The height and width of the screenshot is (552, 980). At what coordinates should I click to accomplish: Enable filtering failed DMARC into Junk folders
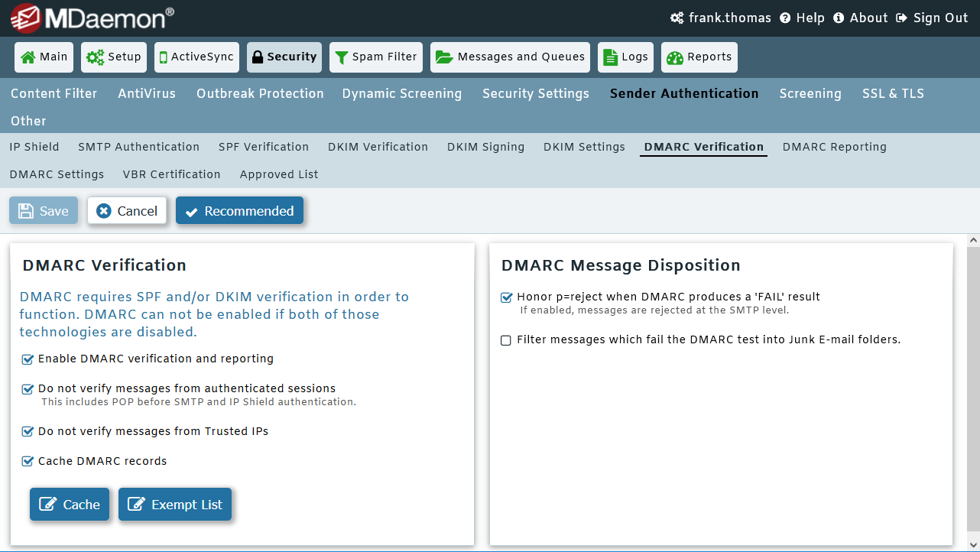coord(505,339)
